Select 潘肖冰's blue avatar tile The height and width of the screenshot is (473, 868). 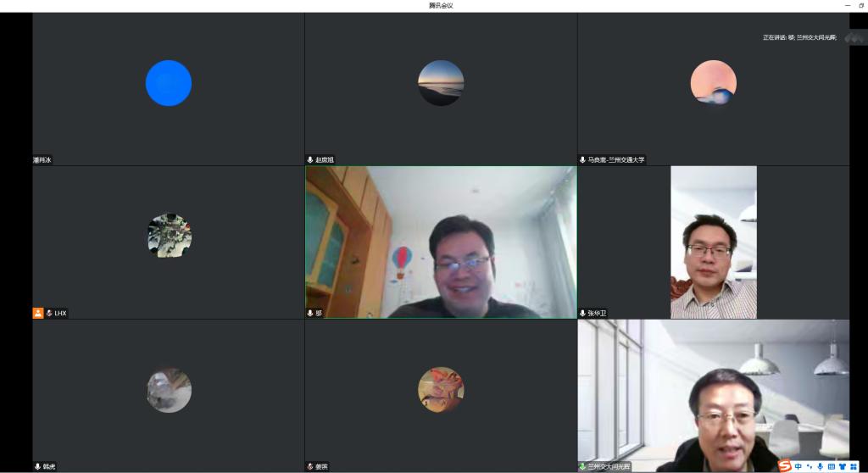coord(169,83)
